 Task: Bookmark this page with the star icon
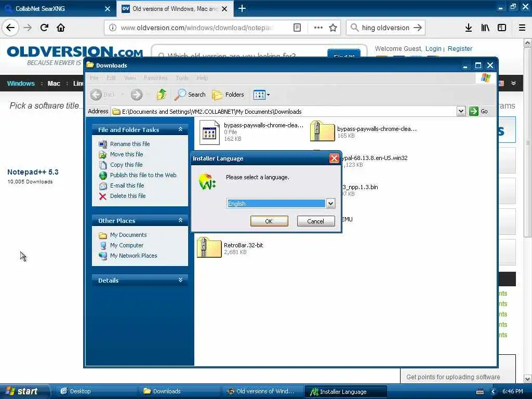click(x=333, y=28)
